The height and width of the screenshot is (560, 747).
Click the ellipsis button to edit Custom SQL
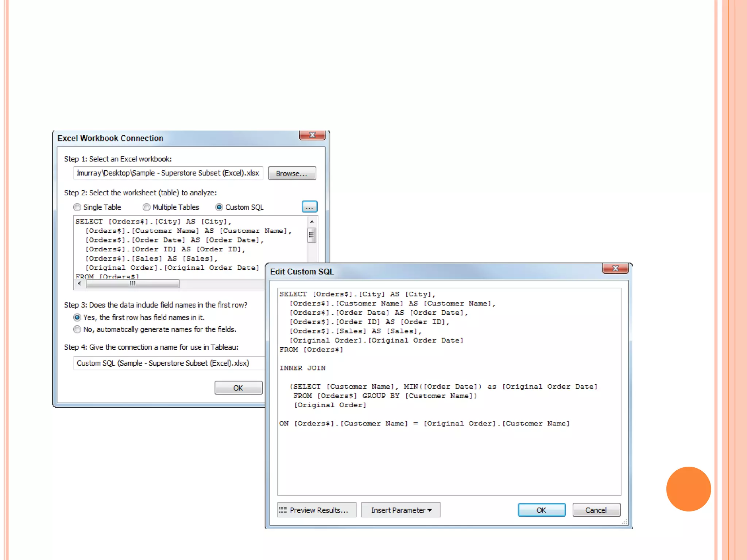click(x=309, y=207)
